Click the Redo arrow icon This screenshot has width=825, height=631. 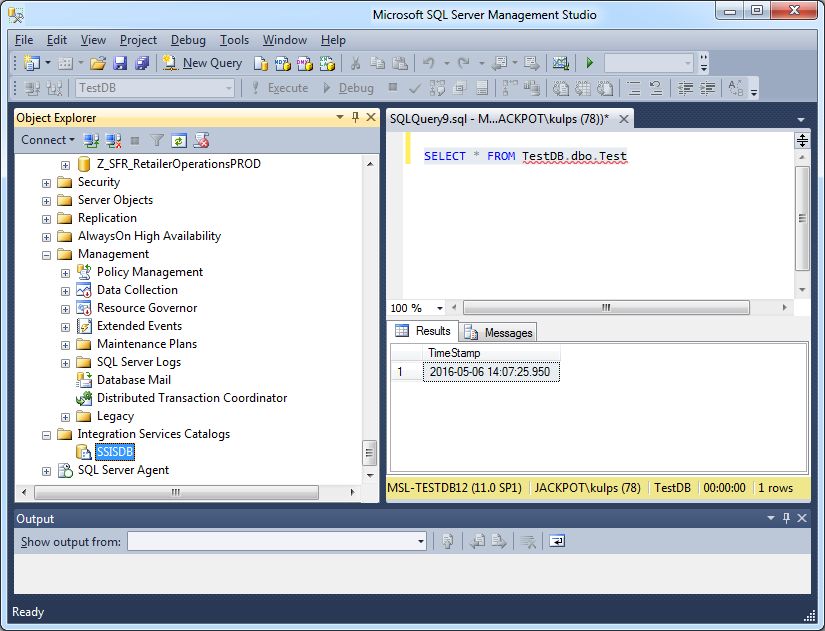(x=464, y=63)
